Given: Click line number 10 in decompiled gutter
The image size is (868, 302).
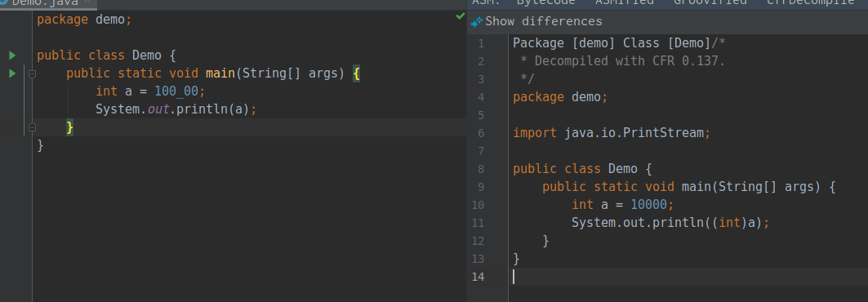Looking at the screenshot, I should point(478,205).
